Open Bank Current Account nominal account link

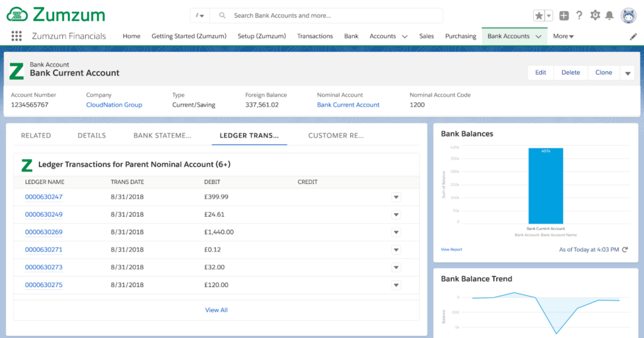point(348,104)
